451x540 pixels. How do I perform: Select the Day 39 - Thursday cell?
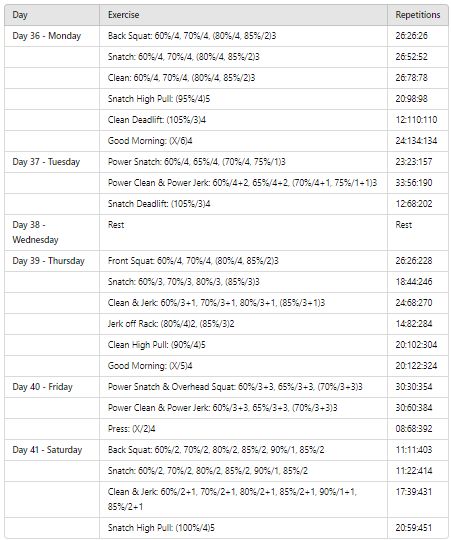click(52, 261)
